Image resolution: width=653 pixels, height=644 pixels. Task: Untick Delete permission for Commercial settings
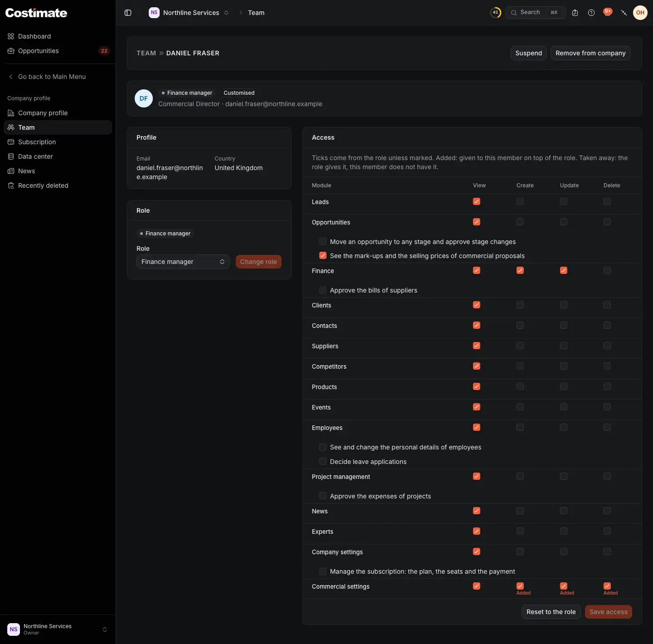[x=607, y=586]
